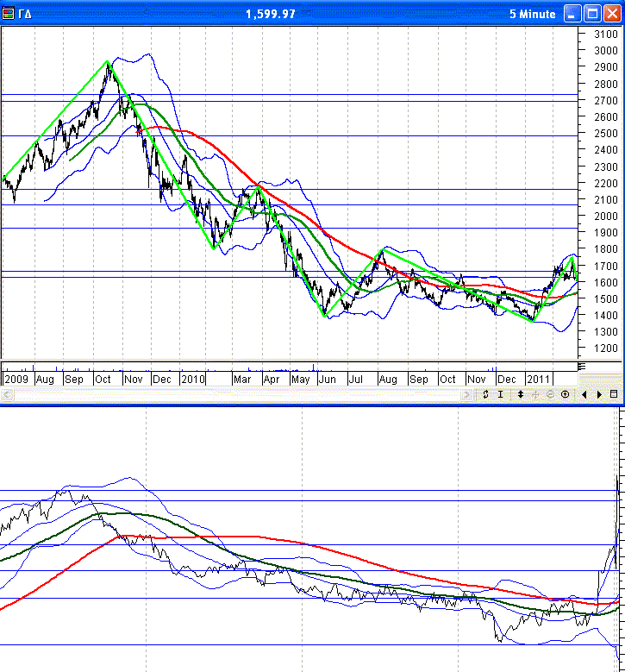Click the Mar label on the time axis
The image size is (625, 672).
click(244, 379)
